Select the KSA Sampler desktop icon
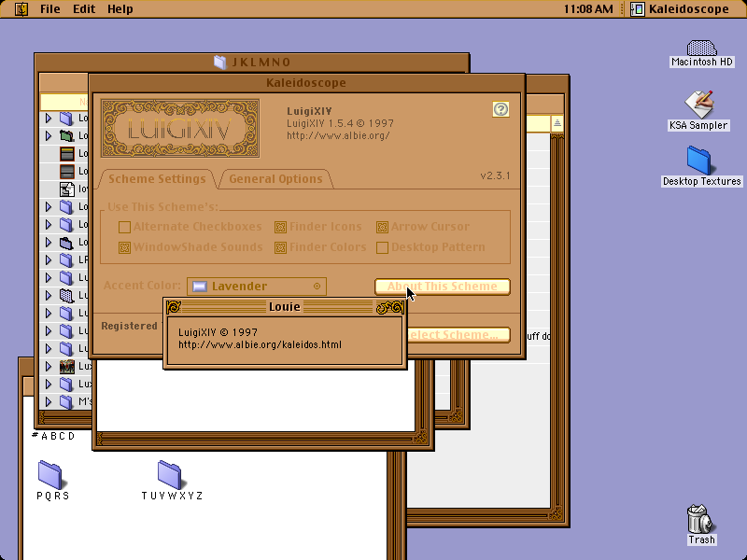The image size is (747, 560). (698, 105)
